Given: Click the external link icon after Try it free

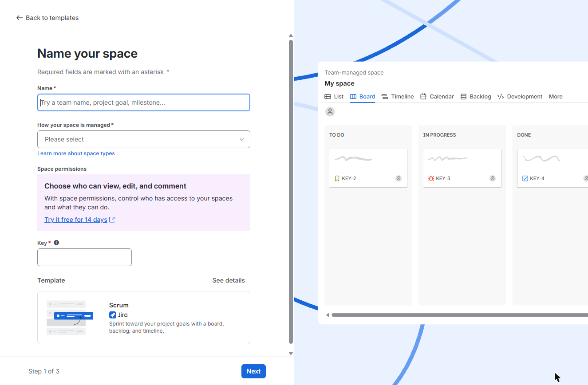Looking at the screenshot, I should (x=112, y=220).
